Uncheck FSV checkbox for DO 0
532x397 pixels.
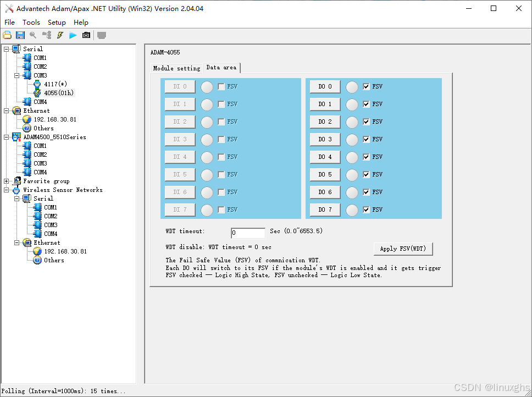(x=366, y=86)
